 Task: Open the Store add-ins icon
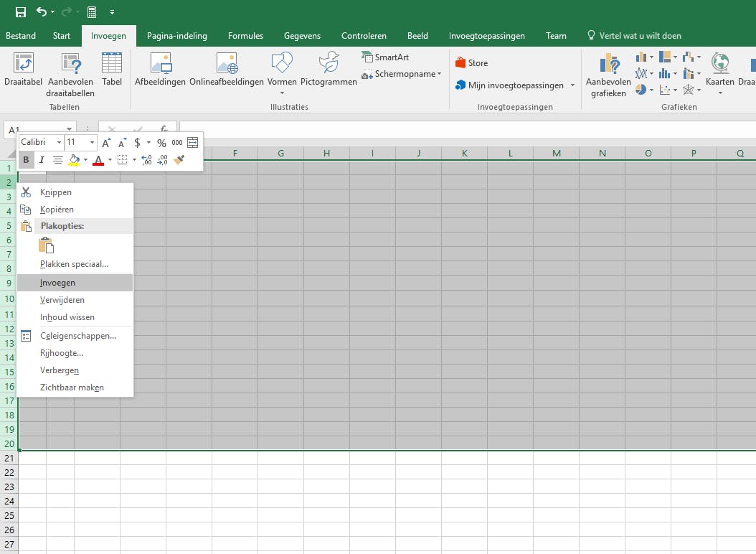pyautogui.click(x=461, y=63)
